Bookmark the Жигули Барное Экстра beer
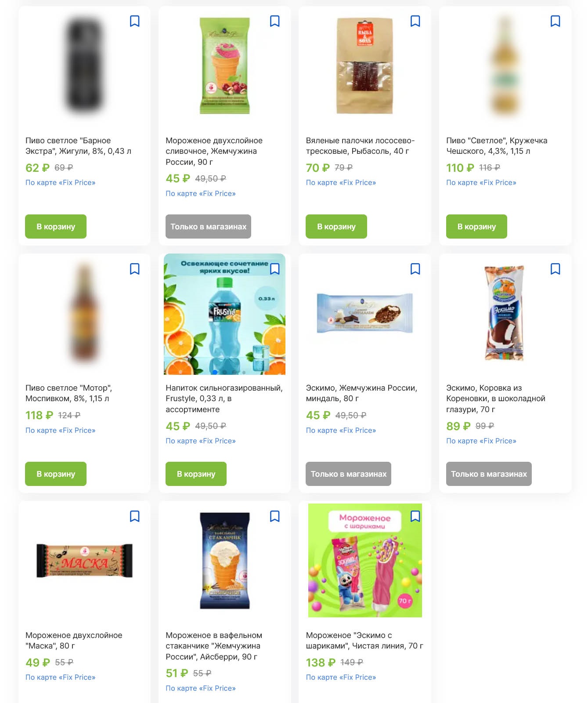Image resolution: width=588 pixels, height=703 pixels. pyautogui.click(x=135, y=21)
